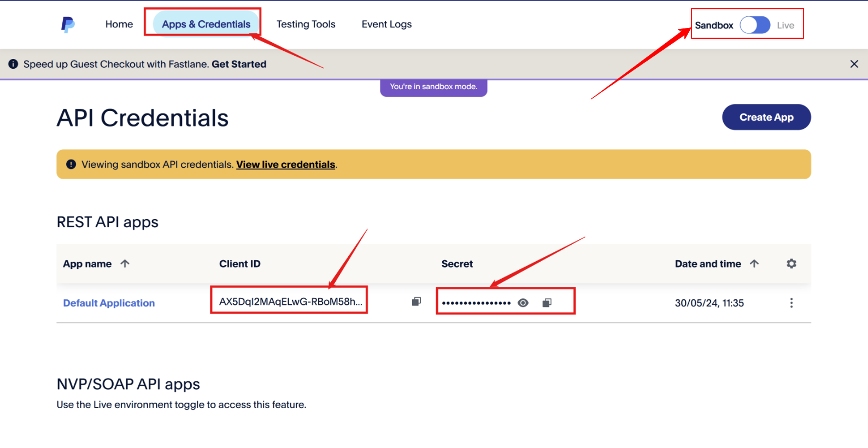Open Default Application three-dot options menu

pyautogui.click(x=791, y=303)
